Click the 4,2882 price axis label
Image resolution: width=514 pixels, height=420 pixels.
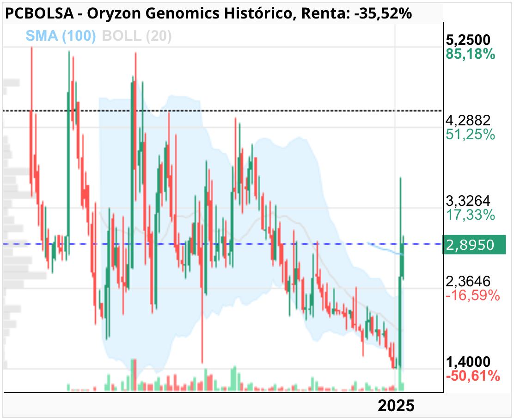[x=468, y=120]
